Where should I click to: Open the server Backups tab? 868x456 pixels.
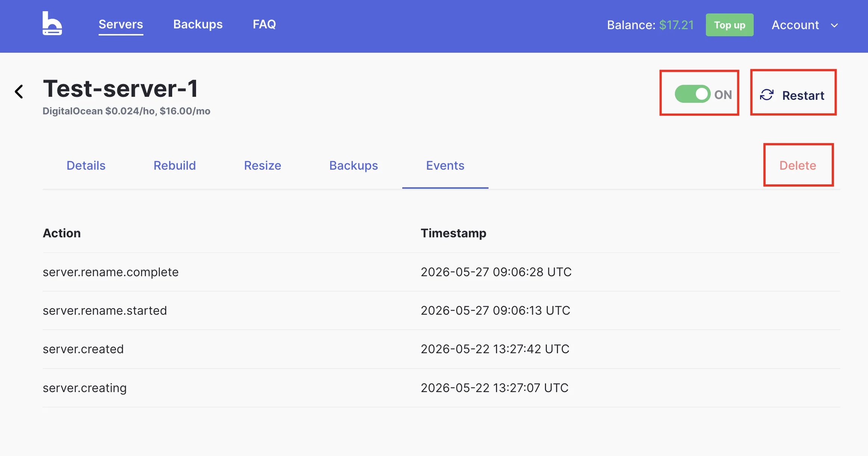pyautogui.click(x=353, y=165)
